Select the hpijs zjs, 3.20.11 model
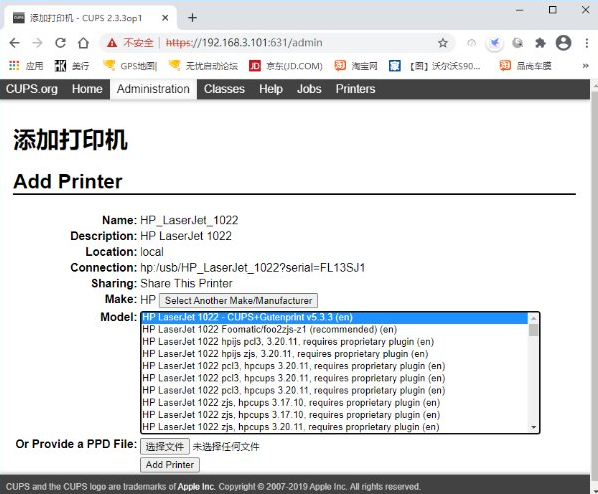This screenshot has width=598, height=494. [334, 354]
